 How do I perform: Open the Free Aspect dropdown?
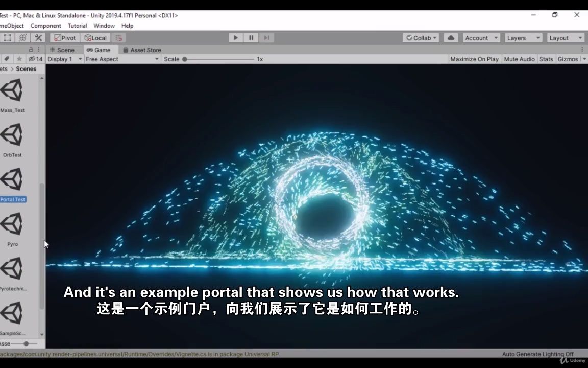(121, 59)
